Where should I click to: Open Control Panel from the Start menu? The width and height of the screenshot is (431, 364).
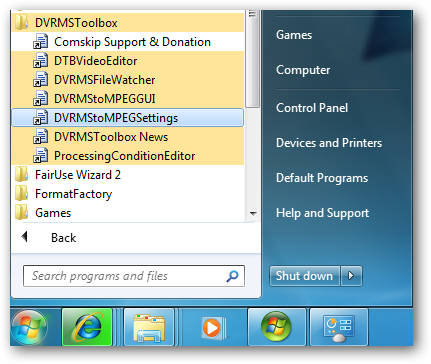point(312,108)
